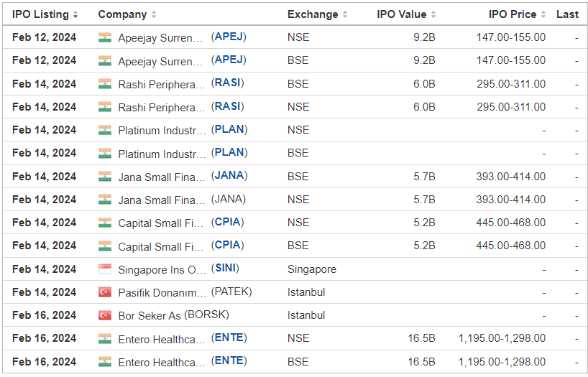Viewport: 588px width, 377px height.
Task: Click 9.2B IPO value in Apeejay BSE row
Action: coord(424,60)
